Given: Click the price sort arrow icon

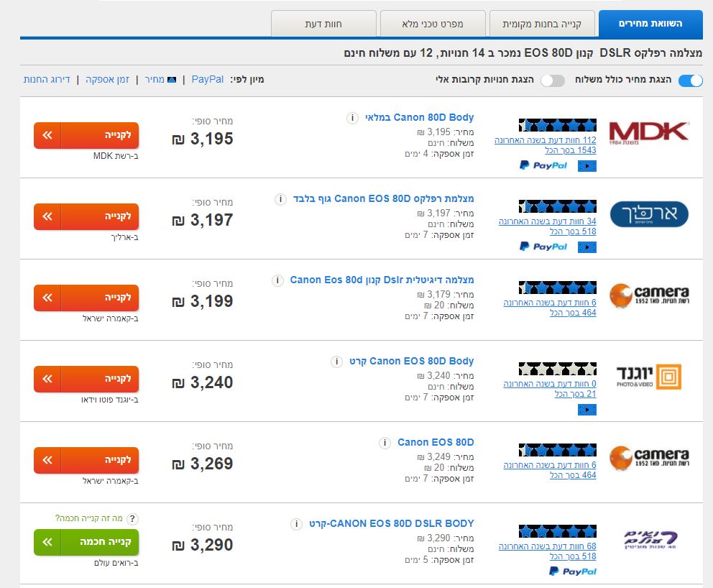Looking at the screenshot, I should click(x=172, y=80).
